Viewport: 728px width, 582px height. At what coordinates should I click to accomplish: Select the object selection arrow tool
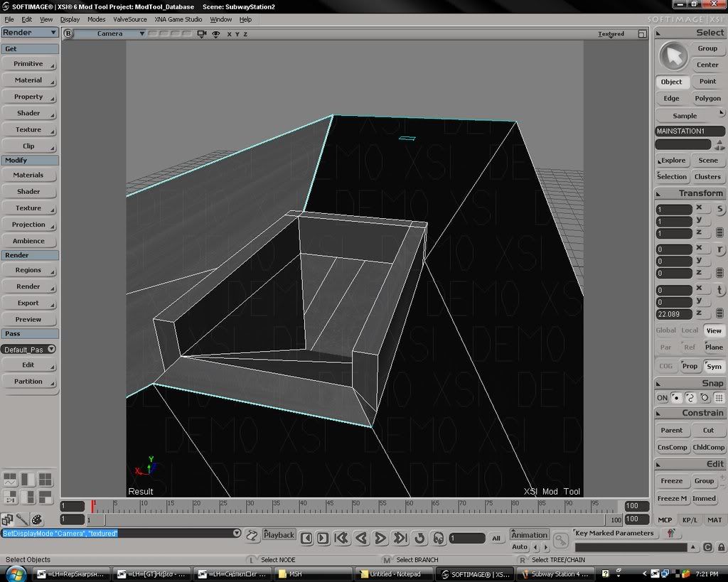point(673,56)
